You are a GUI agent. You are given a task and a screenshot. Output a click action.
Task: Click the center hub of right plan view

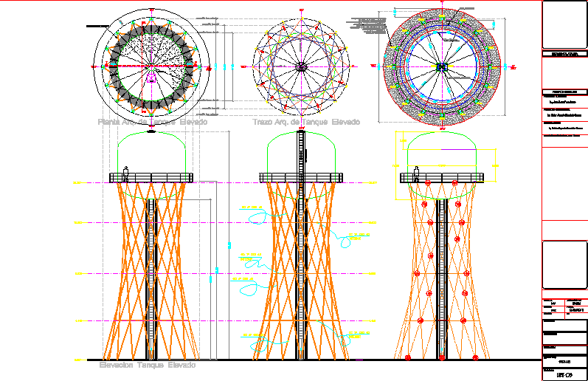point(442,67)
